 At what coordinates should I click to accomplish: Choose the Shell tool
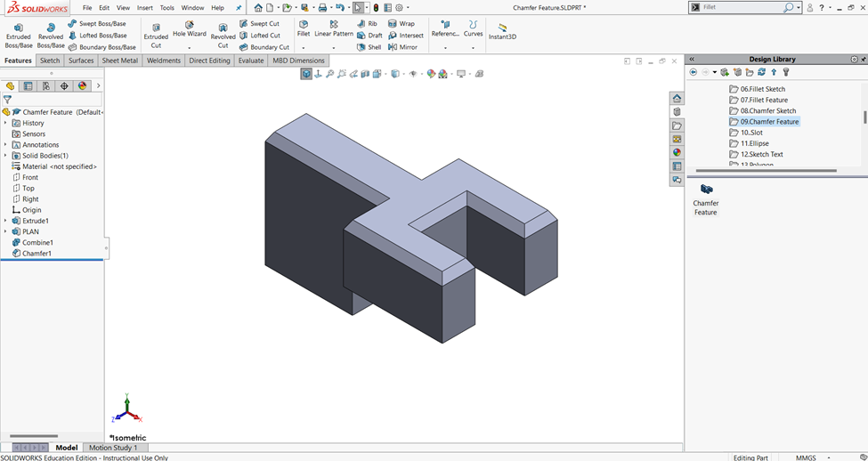point(369,47)
